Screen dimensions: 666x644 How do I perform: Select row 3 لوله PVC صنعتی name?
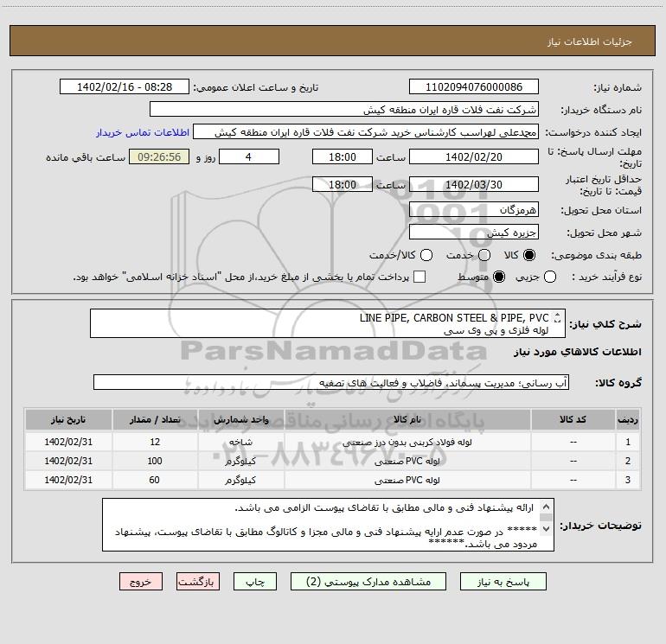click(407, 480)
